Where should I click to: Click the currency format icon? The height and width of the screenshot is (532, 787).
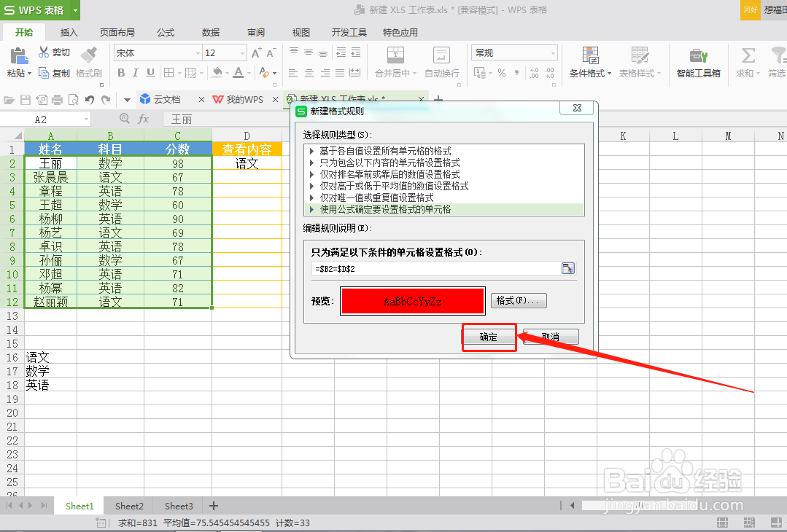[480, 73]
